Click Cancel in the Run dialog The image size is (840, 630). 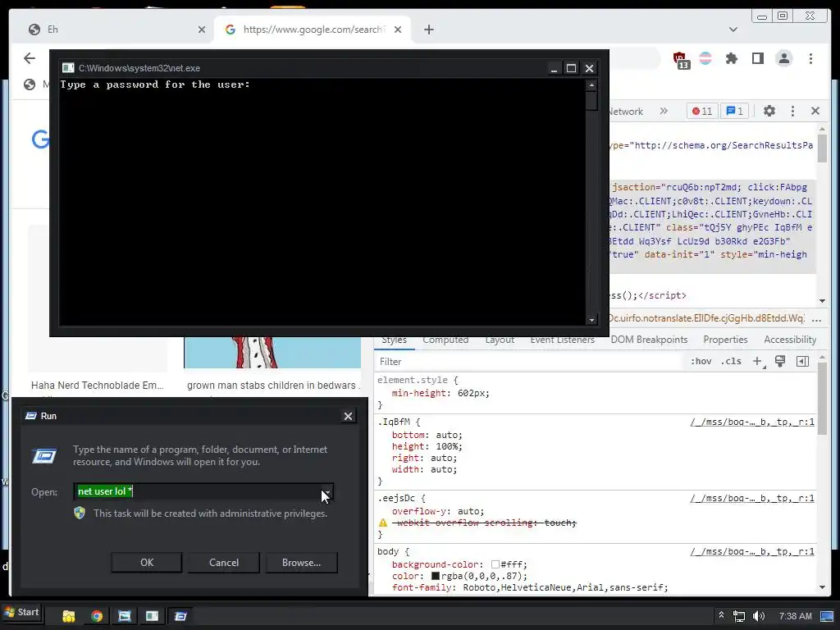224,563
